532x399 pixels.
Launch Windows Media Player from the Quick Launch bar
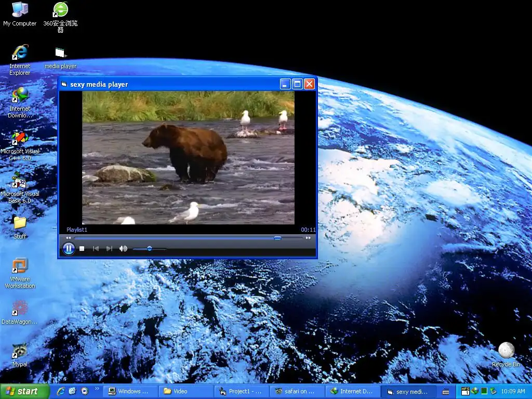coord(85,391)
